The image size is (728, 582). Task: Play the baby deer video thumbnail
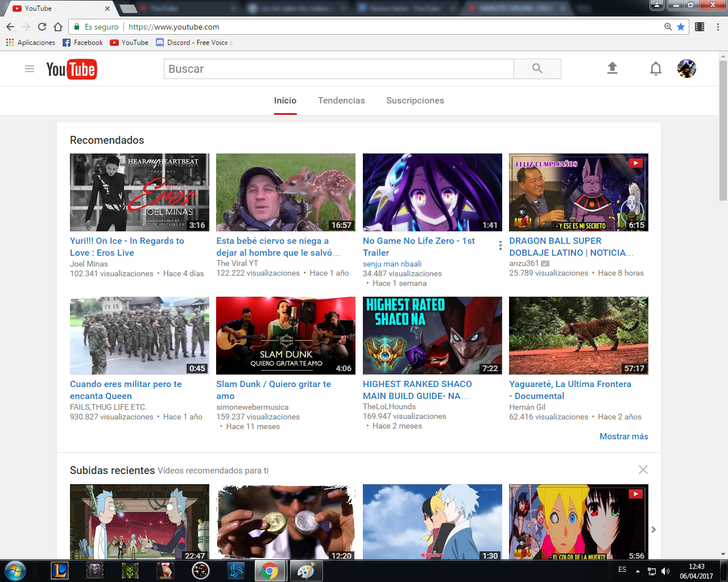coord(286,192)
